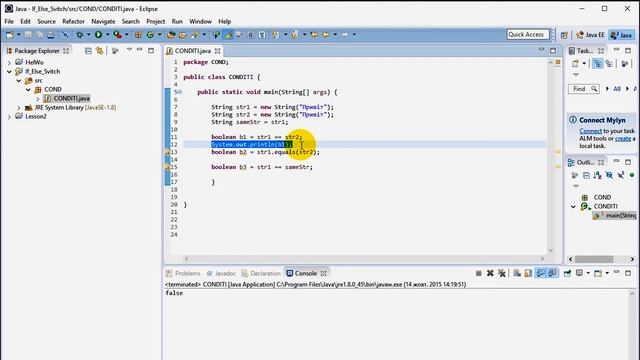Click the Open Perspective icon
Image resolution: width=640 pixels, height=360 pixels.
point(564,35)
